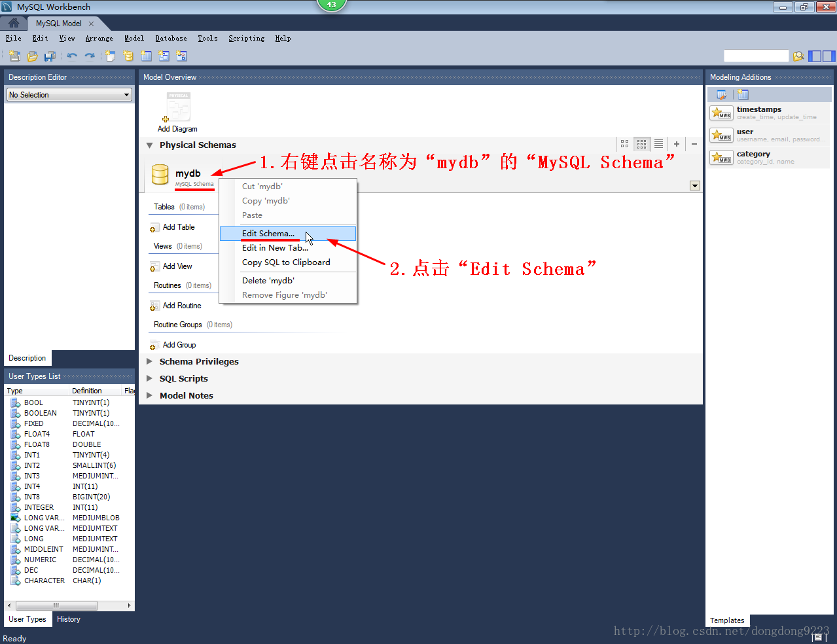
Task: Switch to the User Types tab
Action: pos(27,619)
